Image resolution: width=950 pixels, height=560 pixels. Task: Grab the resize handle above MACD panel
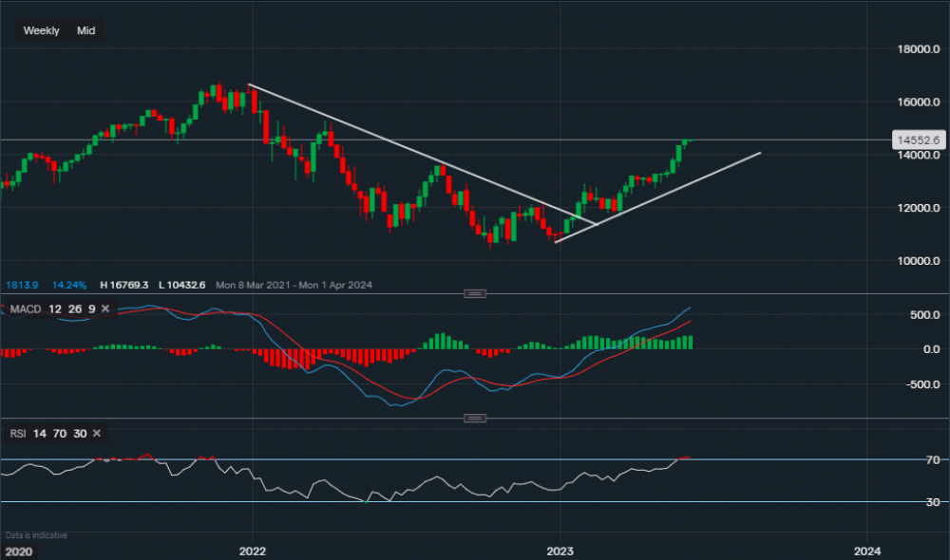click(474, 294)
